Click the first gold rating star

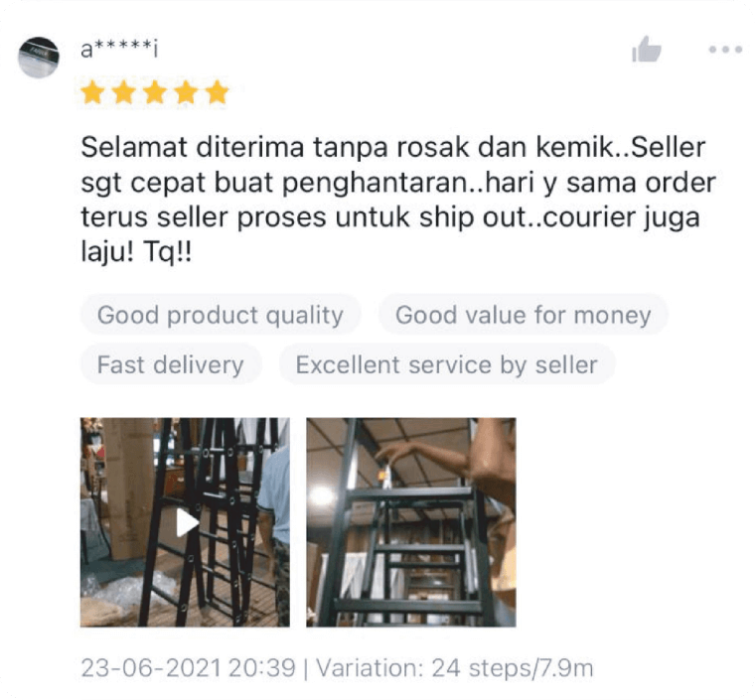[x=92, y=92]
